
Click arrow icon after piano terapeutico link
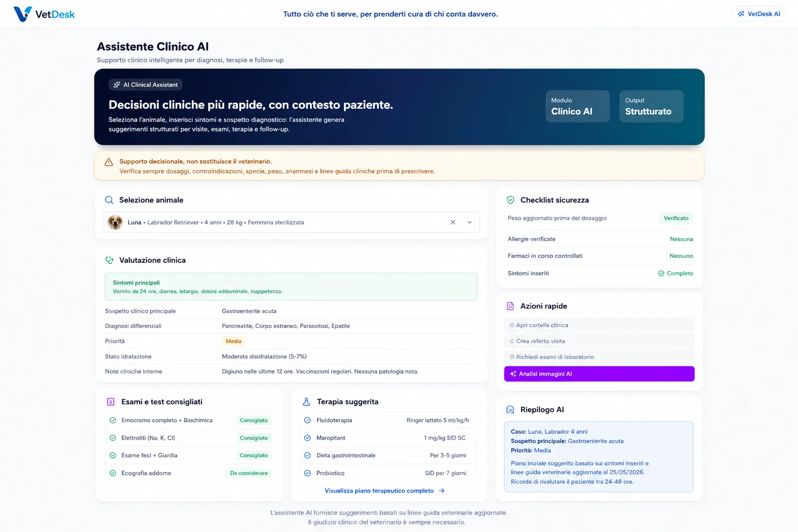pos(442,491)
